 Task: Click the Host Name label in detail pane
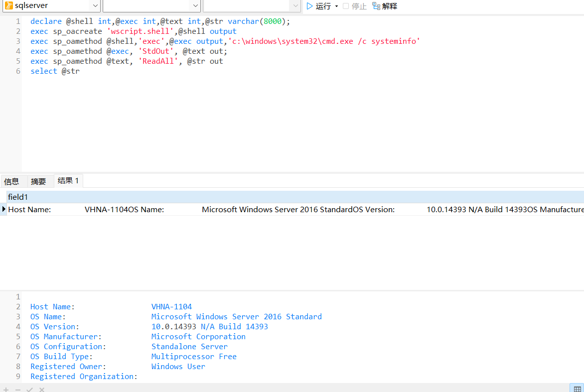pyautogui.click(x=52, y=307)
